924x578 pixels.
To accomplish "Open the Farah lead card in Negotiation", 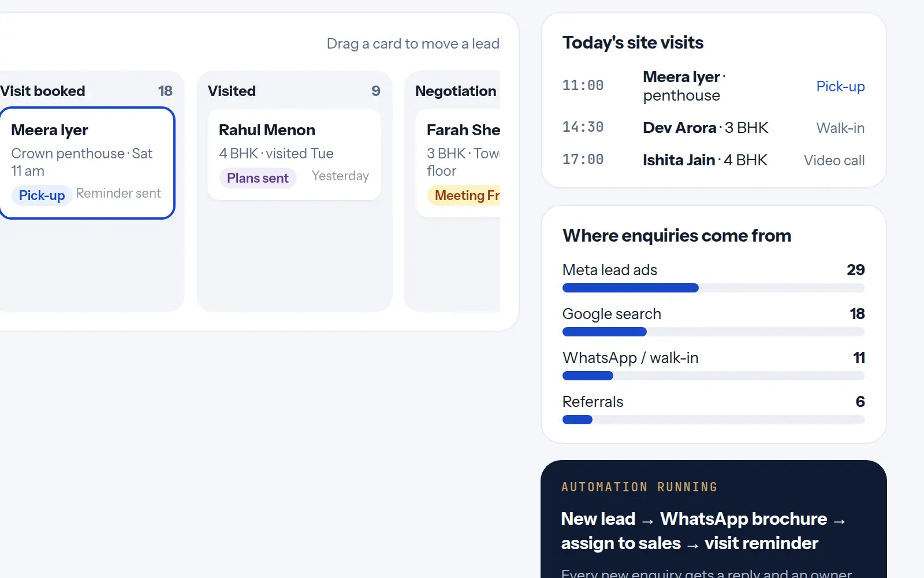I will [x=458, y=163].
